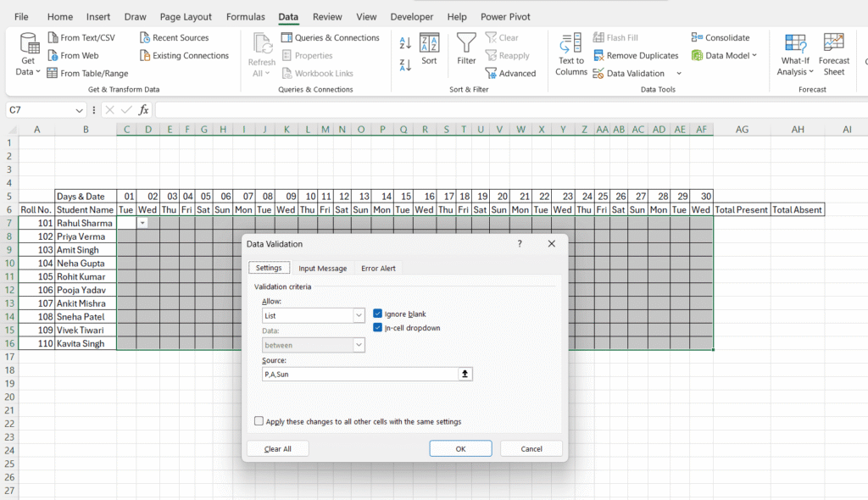The image size is (868, 500).
Task: Close the Data Validation dialog
Action: point(551,243)
